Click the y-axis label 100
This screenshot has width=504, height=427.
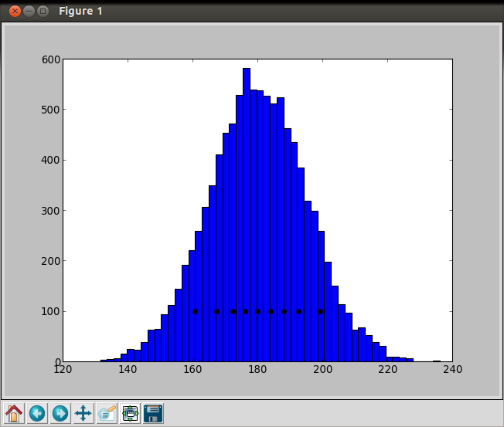[x=51, y=311]
